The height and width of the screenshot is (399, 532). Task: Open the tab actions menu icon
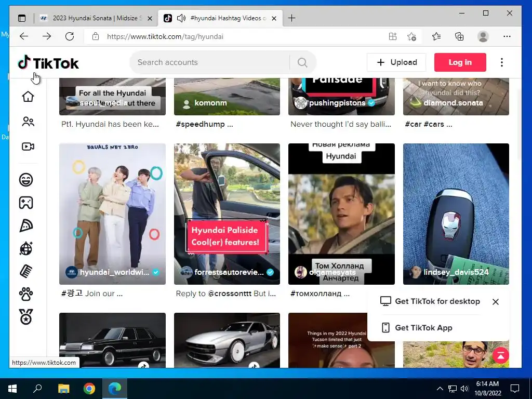(22, 18)
